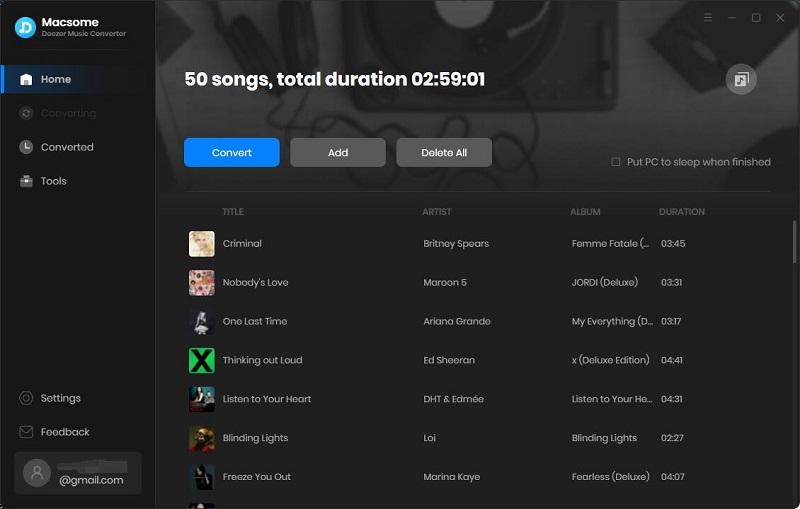
Task: Click artist Ed Sheeran
Action: coord(449,360)
